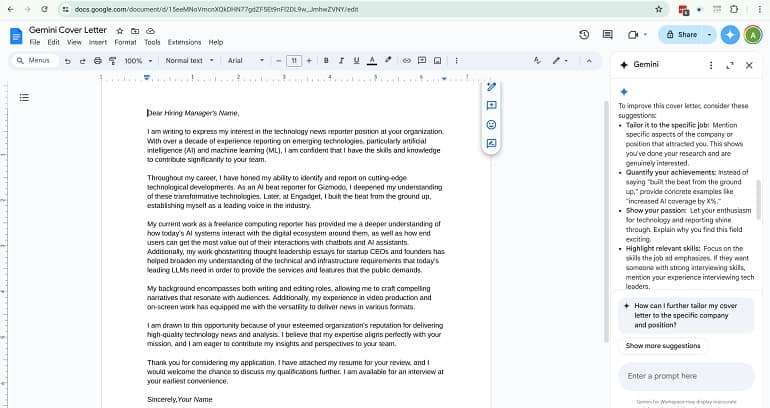The height and width of the screenshot is (408, 770).
Task: Click the font size field
Action: [x=294, y=61]
